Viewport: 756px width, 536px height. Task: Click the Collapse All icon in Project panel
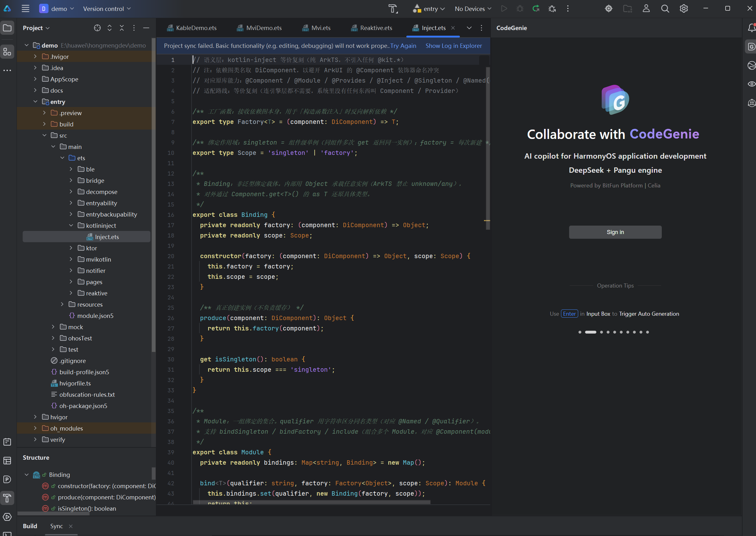[x=122, y=28]
